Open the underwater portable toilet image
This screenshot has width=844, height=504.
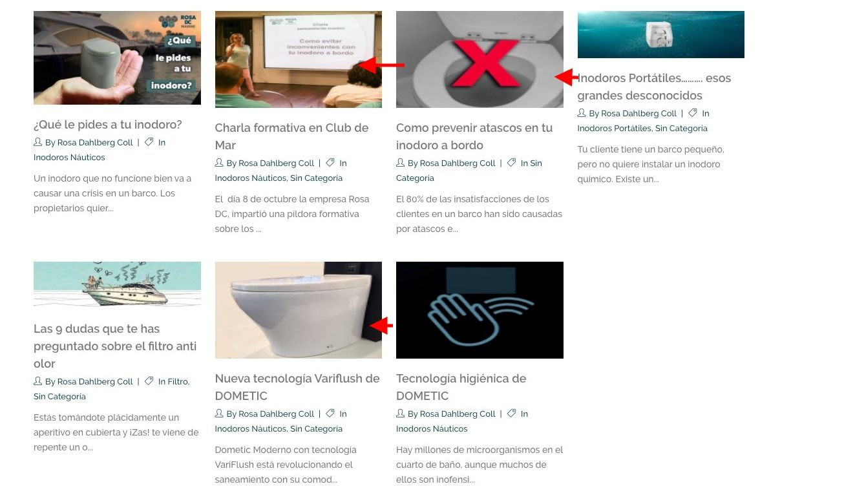(x=660, y=34)
